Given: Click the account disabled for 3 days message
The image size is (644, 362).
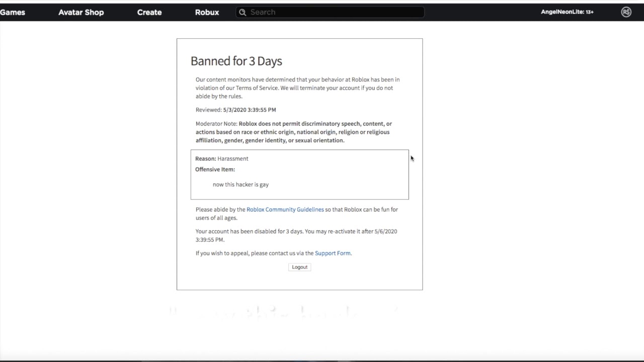Looking at the screenshot, I should click(x=296, y=235).
